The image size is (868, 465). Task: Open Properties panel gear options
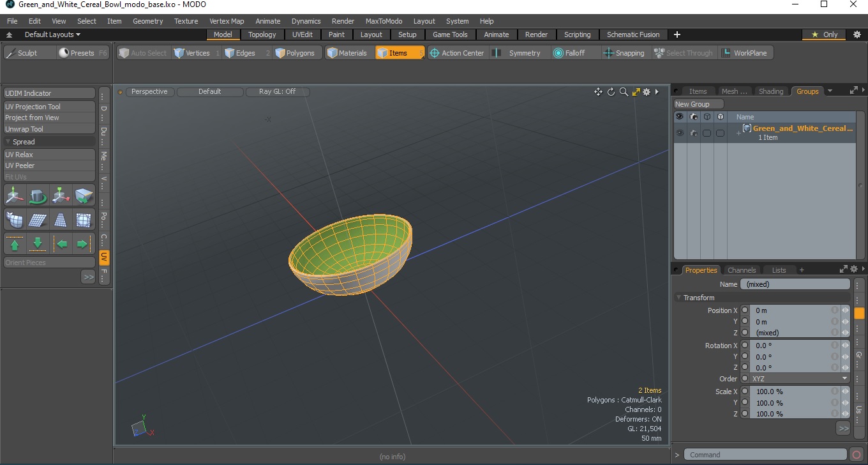tap(853, 270)
